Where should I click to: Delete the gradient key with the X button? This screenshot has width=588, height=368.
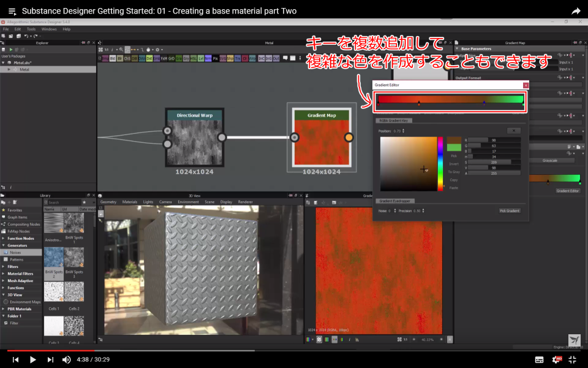coord(514,131)
